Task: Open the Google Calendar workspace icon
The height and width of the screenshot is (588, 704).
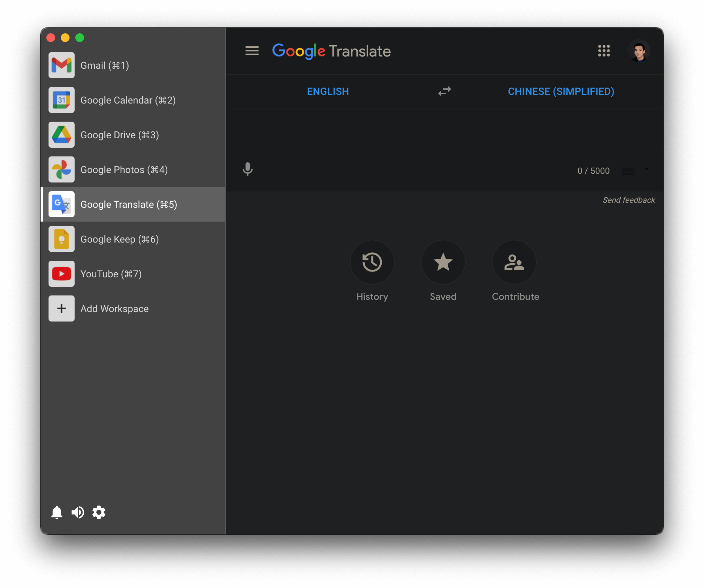Action: click(x=62, y=100)
